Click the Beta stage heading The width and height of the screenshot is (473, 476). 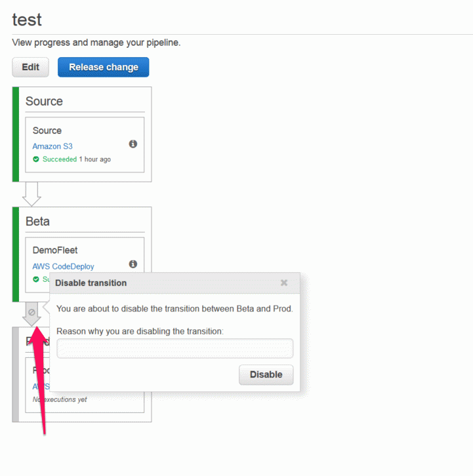(37, 222)
